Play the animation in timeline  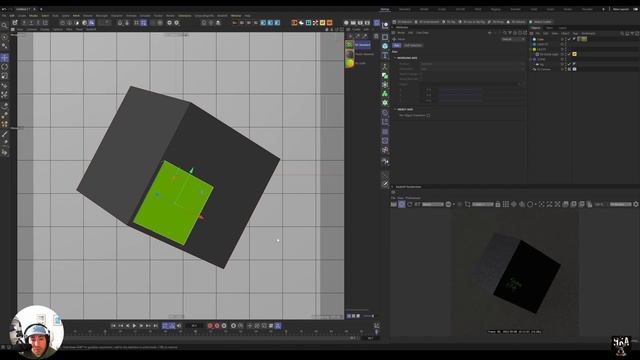134,326
